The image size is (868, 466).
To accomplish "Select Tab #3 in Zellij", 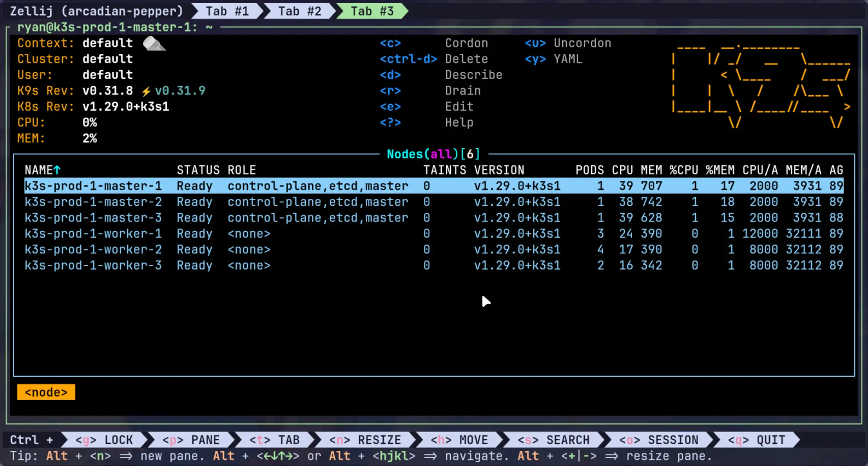I will coord(372,11).
